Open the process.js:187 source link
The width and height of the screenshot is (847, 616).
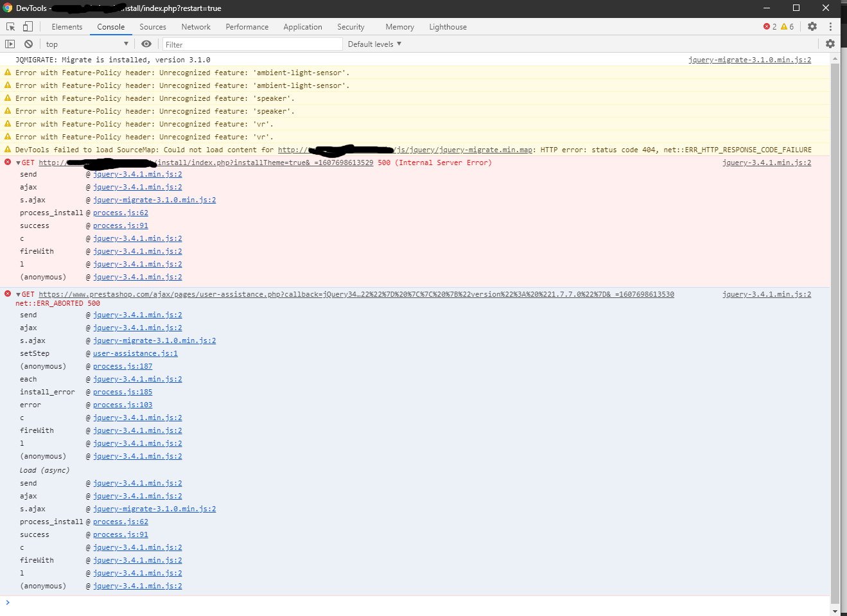pyautogui.click(x=123, y=366)
